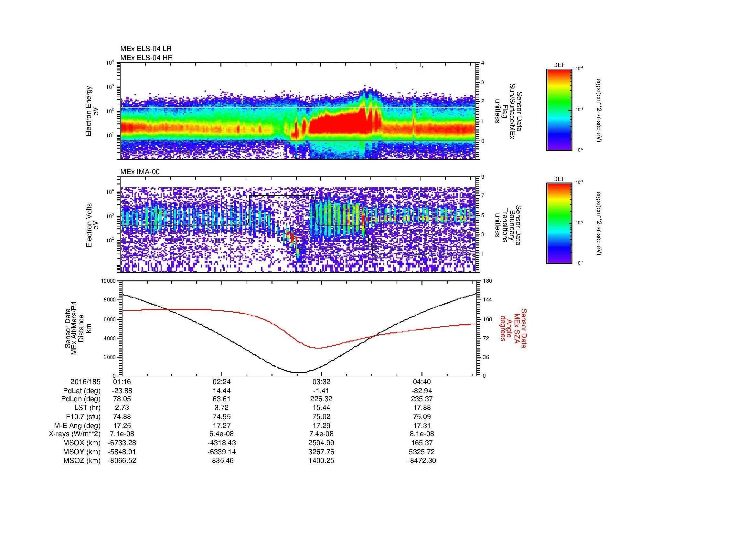Image resolution: width=756 pixels, height=534 pixels.
Task: Click the "X-rays (W/m**2)" row label
Action: click(x=74, y=434)
